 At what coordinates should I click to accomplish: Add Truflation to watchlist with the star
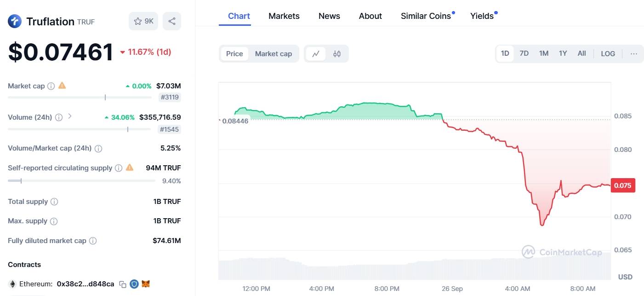pos(143,21)
